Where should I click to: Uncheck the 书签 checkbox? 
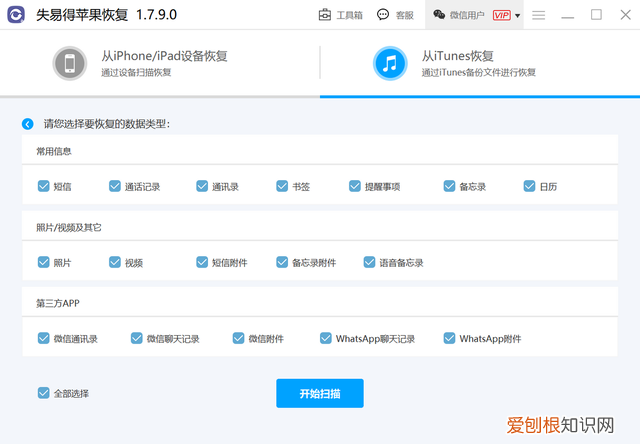pos(282,186)
